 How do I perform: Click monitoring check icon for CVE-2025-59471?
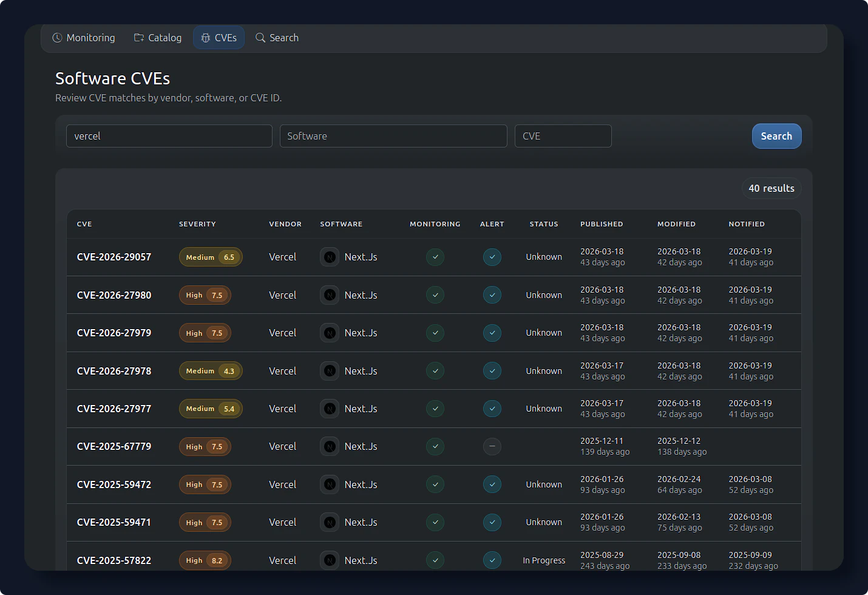point(435,522)
